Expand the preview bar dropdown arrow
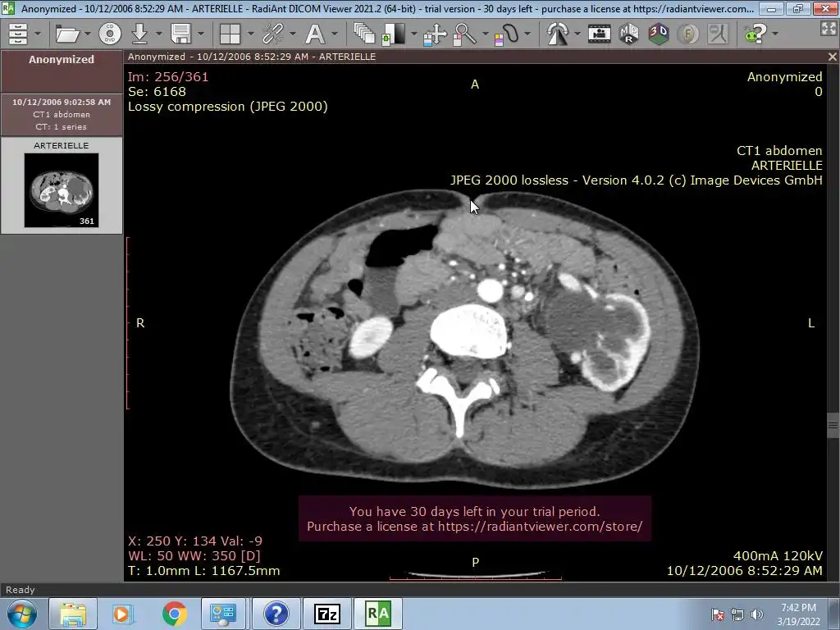The image size is (840, 630). (x=38, y=34)
